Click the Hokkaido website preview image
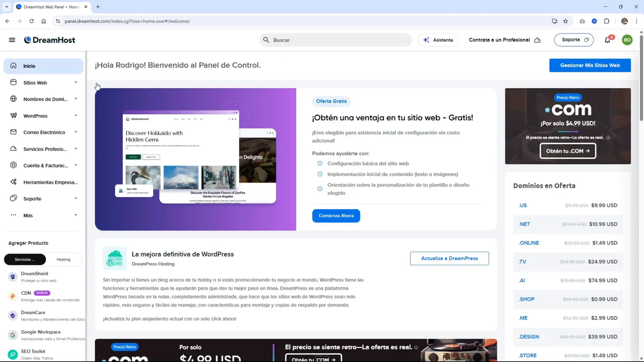The width and height of the screenshot is (644, 362). [196, 159]
